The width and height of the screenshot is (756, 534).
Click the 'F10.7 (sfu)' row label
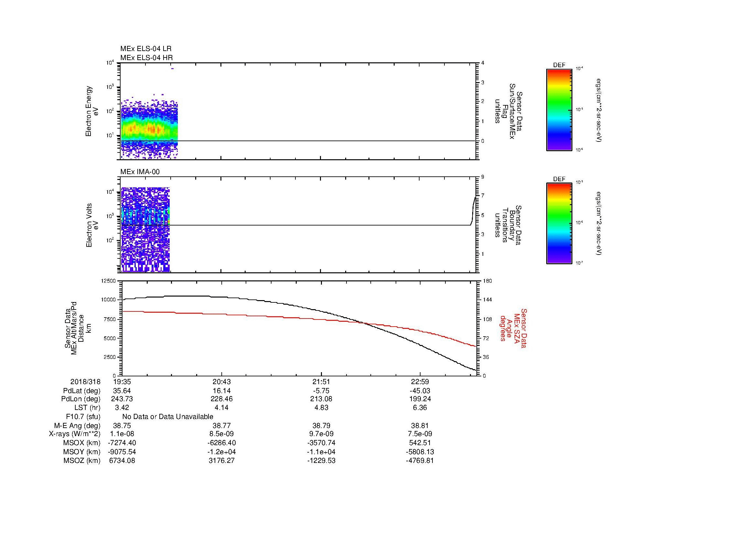[x=83, y=417]
